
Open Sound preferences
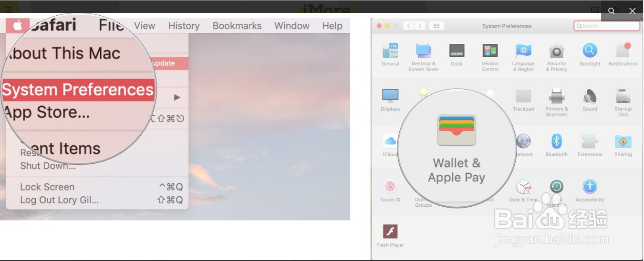pos(590,100)
